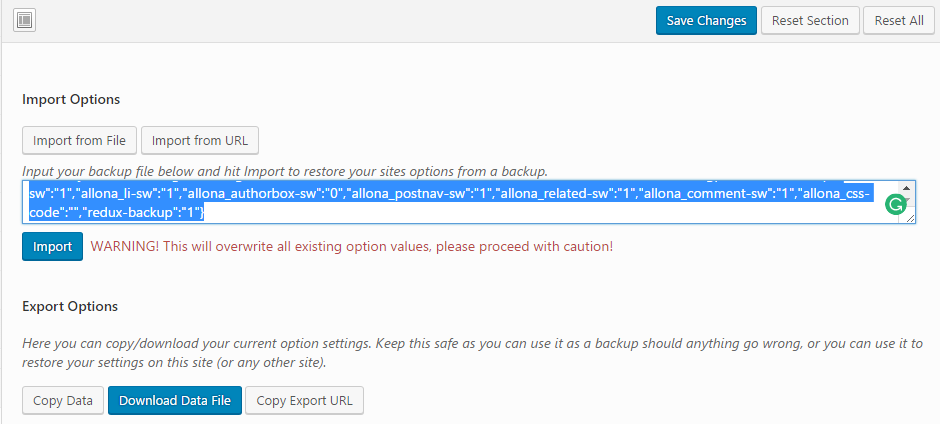Click the 'Input your backup file' instruction text
940x424 pixels.
(285, 171)
